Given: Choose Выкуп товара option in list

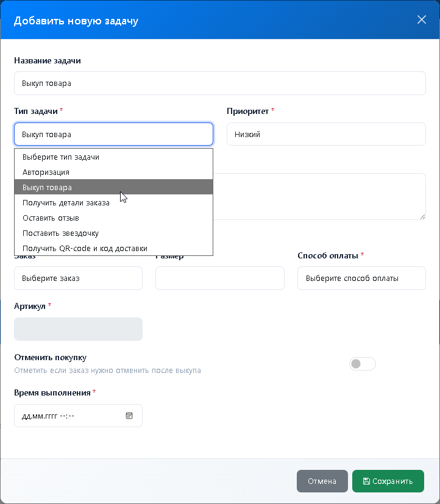Looking at the screenshot, I should tap(113, 187).
